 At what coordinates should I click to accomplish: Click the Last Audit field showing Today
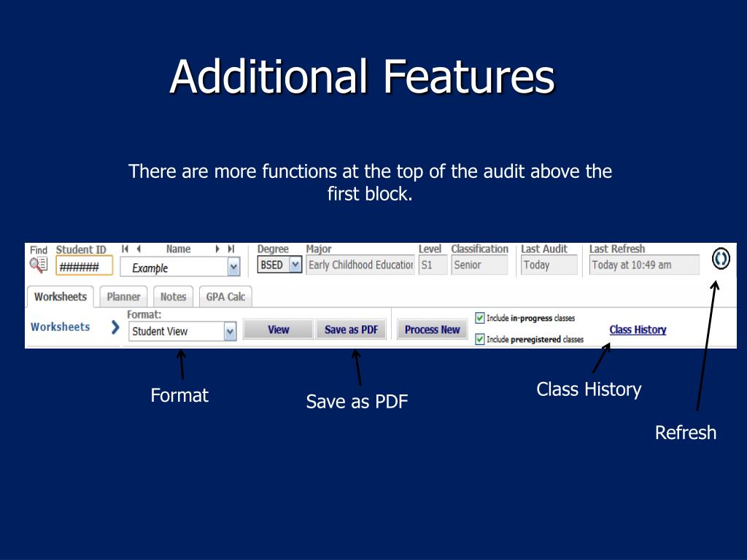click(549, 265)
